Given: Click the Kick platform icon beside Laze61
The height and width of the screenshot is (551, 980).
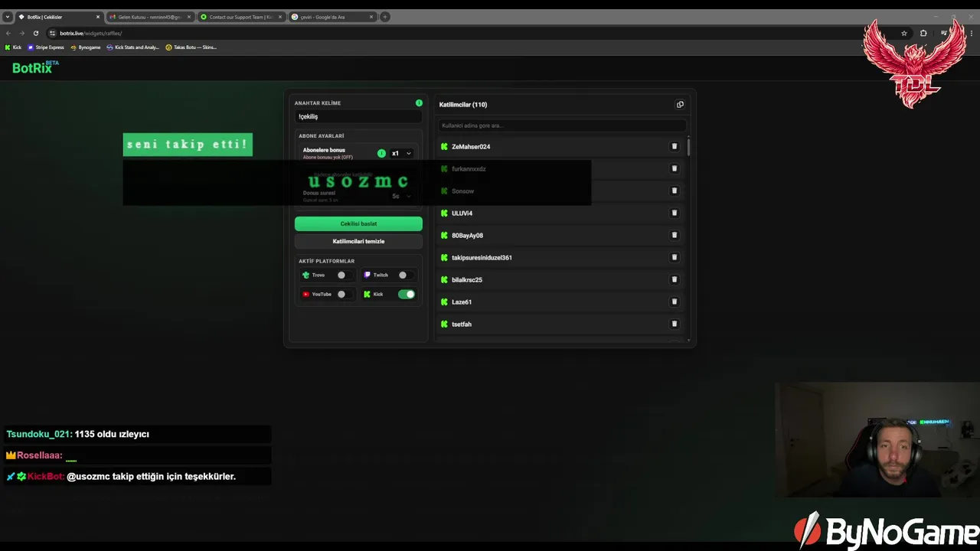Looking at the screenshot, I should (444, 302).
